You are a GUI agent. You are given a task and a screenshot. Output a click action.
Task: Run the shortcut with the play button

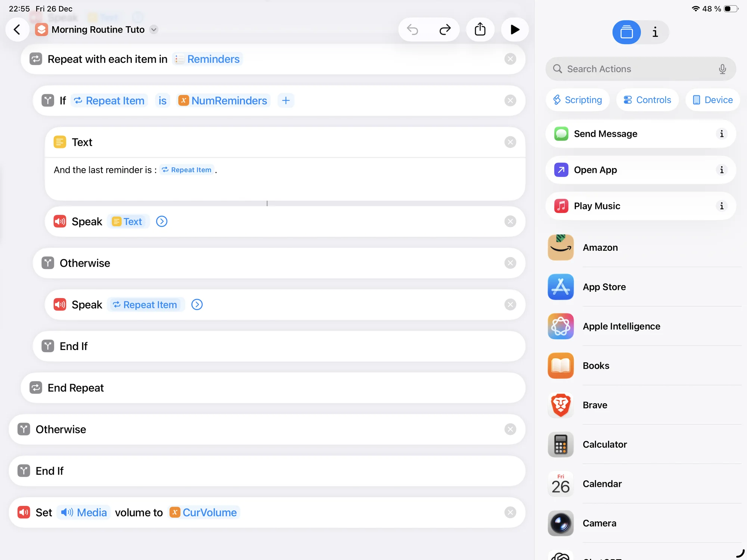click(x=515, y=30)
